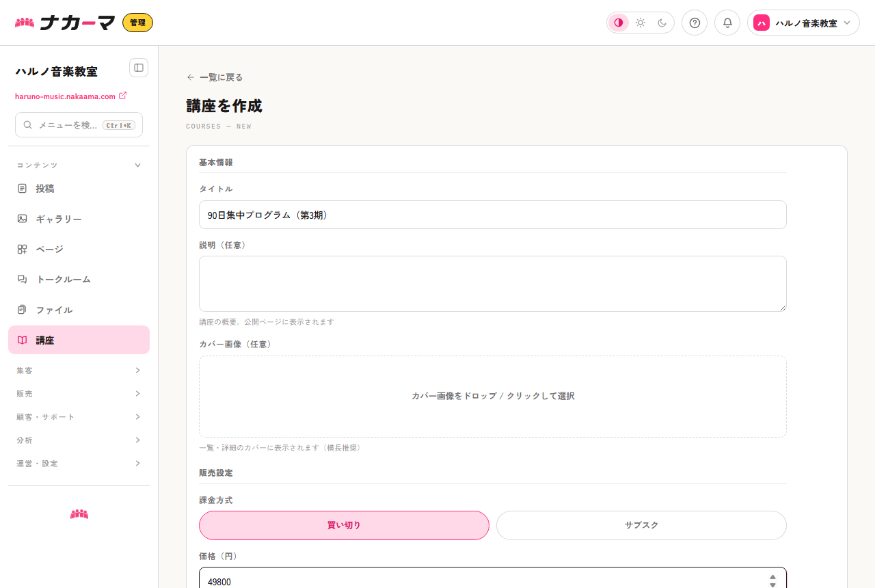Open トークルーム in sidebar
The image size is (875, 588).
tap(79, 279)
